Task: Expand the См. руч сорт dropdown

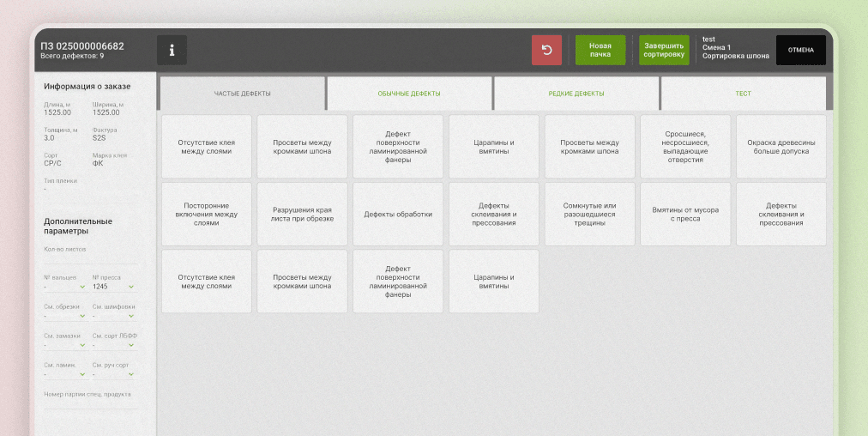Action: (113, 374)
